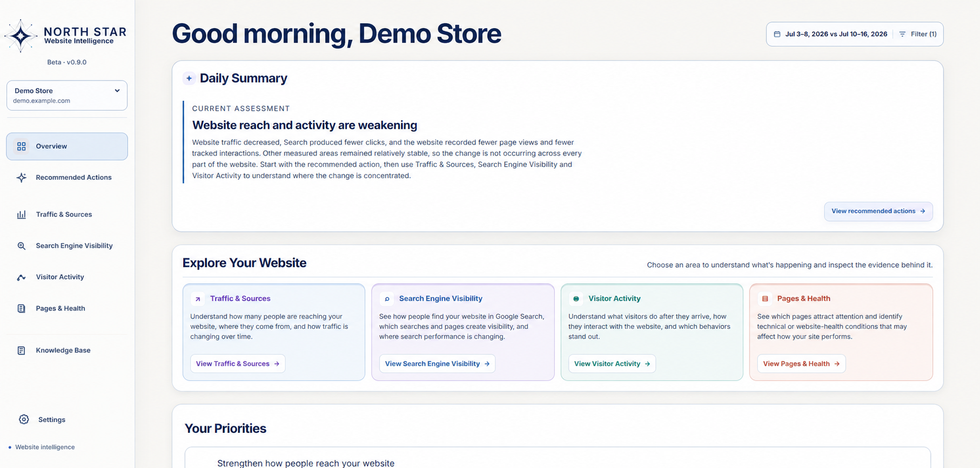Click the Beta · v0.9.0 version label
This screenshot has height=468, width=980.
67,62
